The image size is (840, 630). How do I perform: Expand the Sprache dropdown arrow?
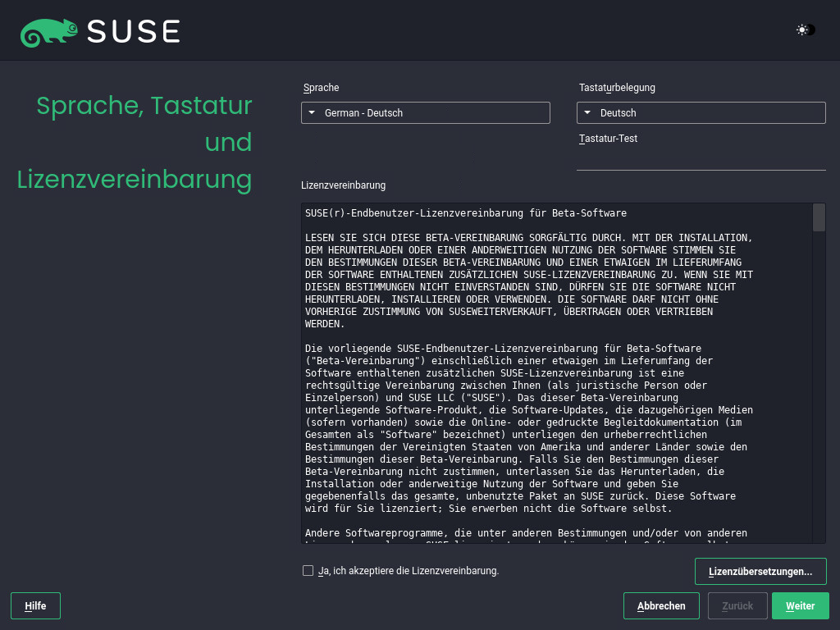(313, 113)
